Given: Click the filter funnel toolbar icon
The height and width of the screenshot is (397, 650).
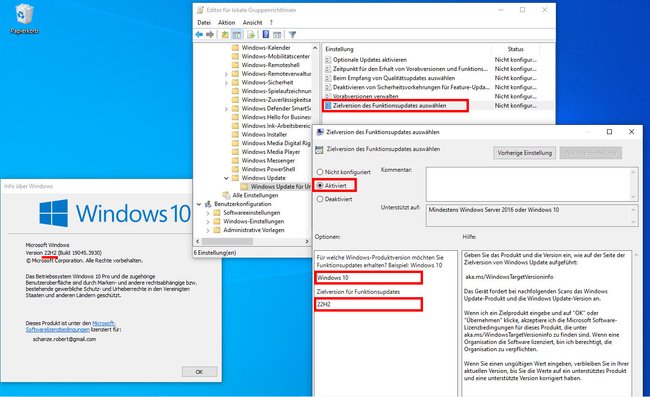Looking at the screenshot, I should pos(292,34).
